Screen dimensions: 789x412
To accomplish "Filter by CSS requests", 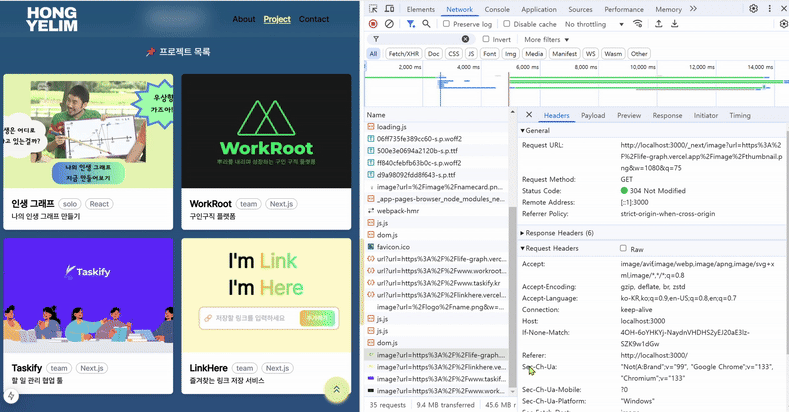I will [x=454, y=53].
